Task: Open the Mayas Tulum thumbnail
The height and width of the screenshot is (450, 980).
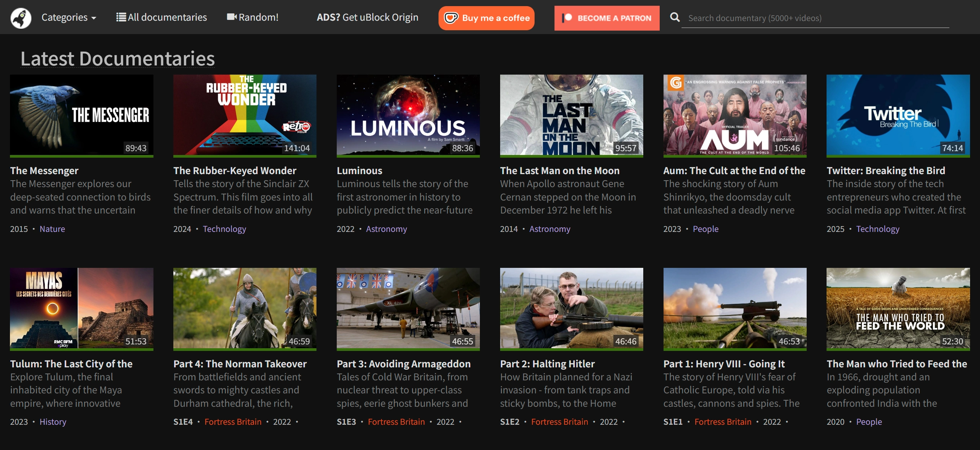Action: click(x=82, y=309)
